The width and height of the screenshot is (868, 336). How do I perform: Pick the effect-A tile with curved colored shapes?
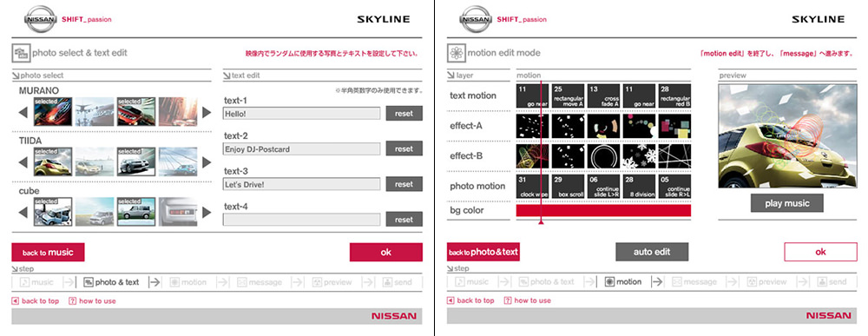(604, 126)
